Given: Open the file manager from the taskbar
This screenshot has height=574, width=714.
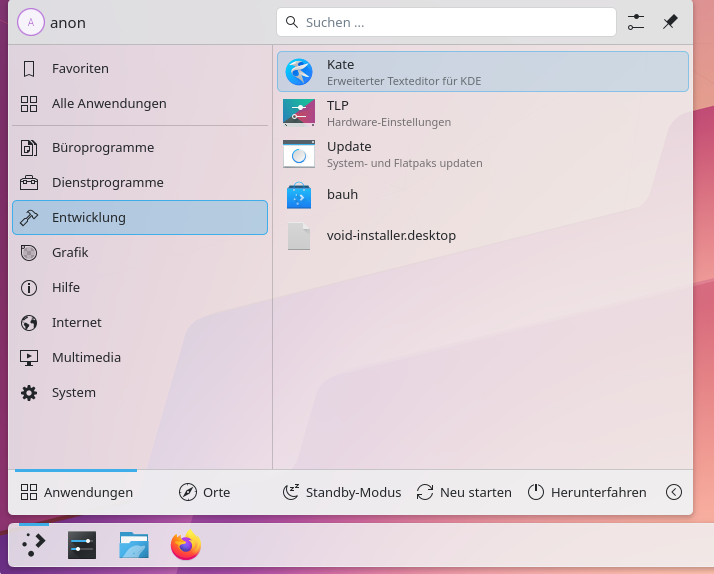Looking at the screenshot, I should (134, 545).
